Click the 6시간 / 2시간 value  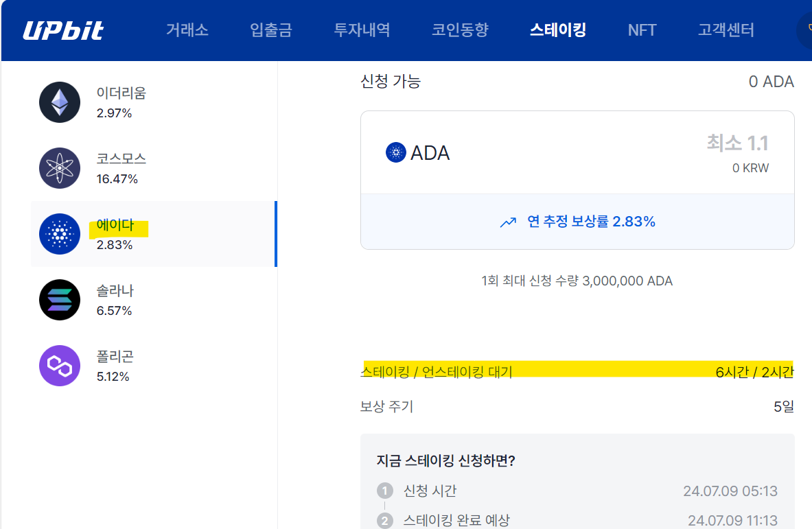(x=754, y=372)
